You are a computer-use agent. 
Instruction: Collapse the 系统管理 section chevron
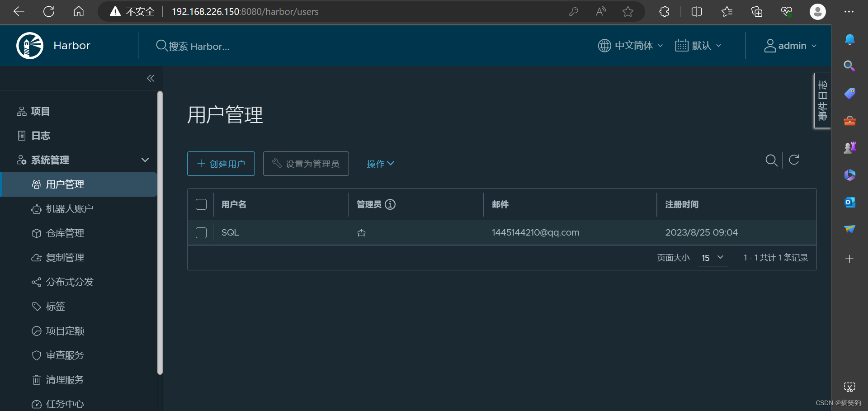pos(145,160)
